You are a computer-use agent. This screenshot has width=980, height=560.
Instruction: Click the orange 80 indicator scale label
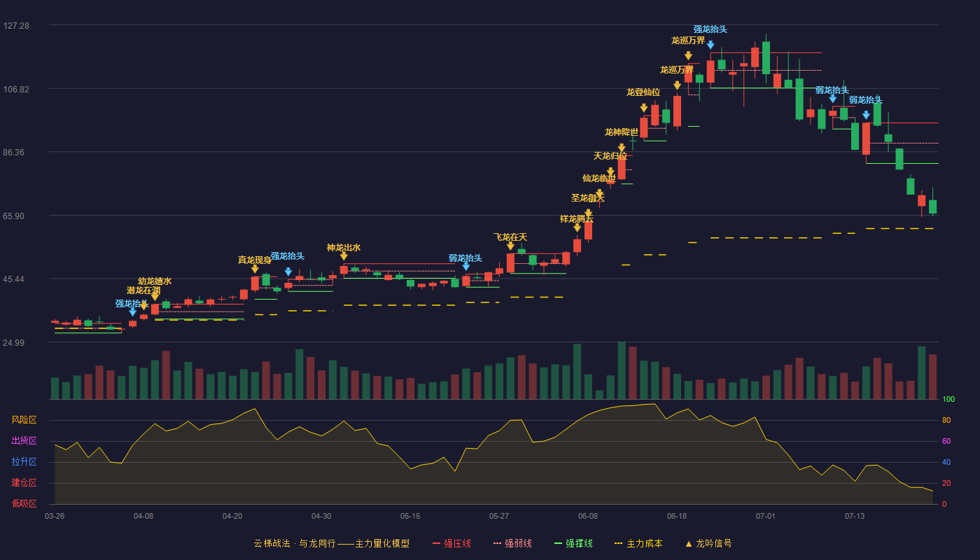click(946, 420)
